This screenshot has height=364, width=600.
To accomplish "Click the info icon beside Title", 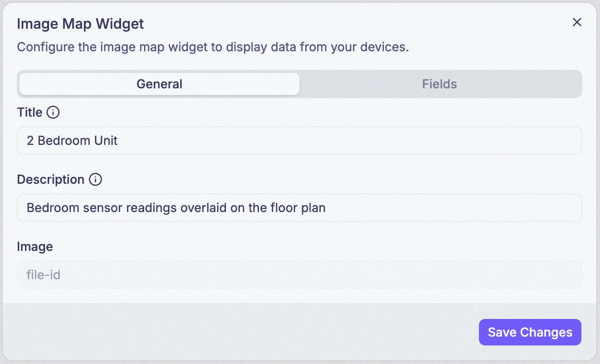I will [x=53, y=113].
